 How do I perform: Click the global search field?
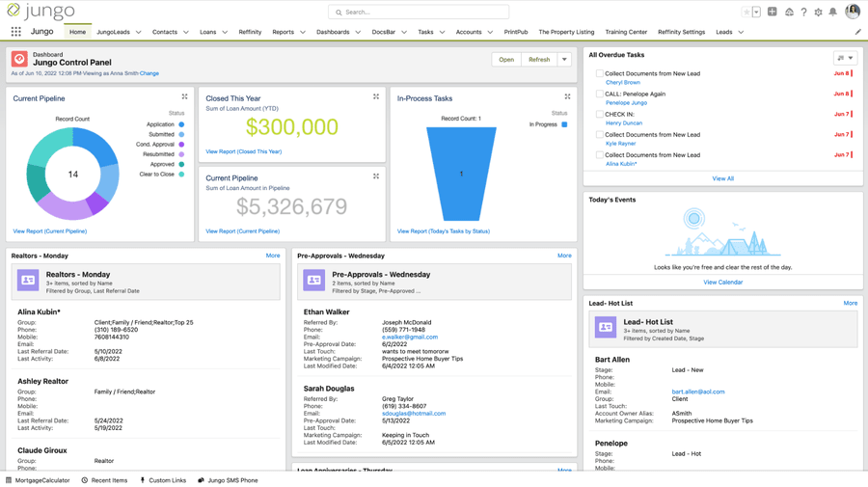point(419,12)
